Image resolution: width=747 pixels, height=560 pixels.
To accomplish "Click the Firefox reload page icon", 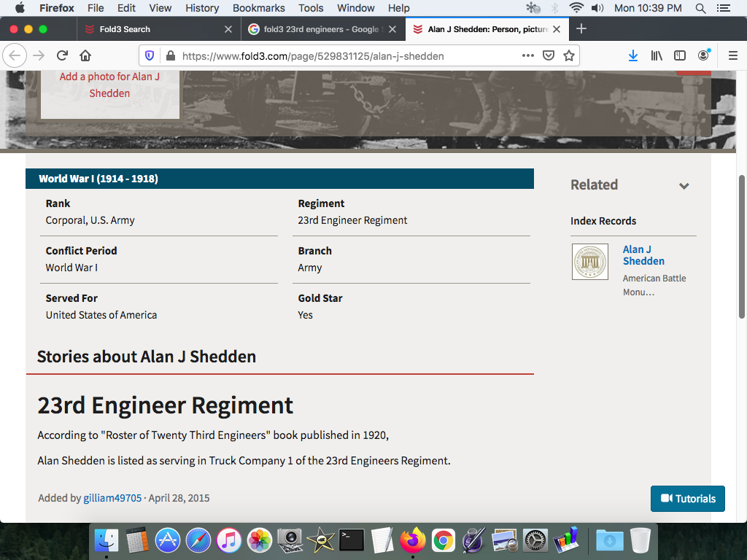I will (63, 55).
